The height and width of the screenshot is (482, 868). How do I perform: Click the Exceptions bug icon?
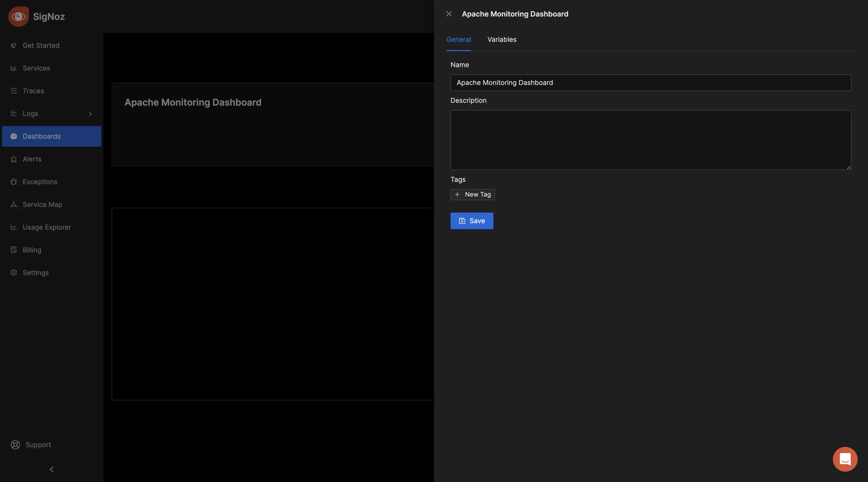[13, 182]
